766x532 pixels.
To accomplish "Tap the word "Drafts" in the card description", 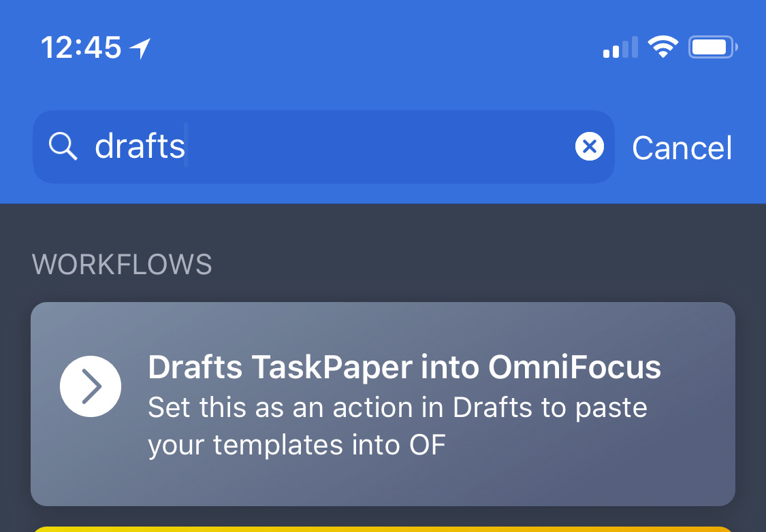I will 492,408.
